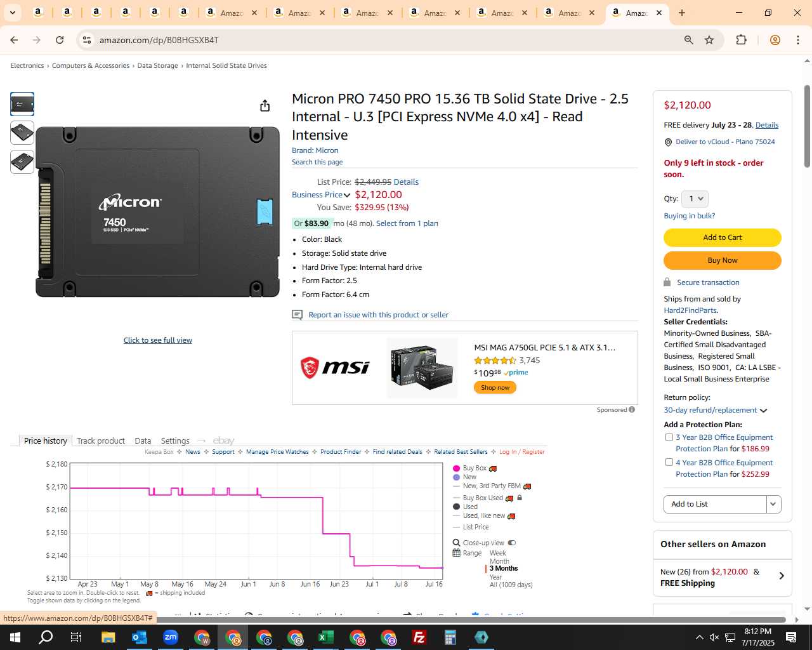Open Hard2FindParts seller link
The width and height of the screenshot is (812, 650).
click(690, 310)
